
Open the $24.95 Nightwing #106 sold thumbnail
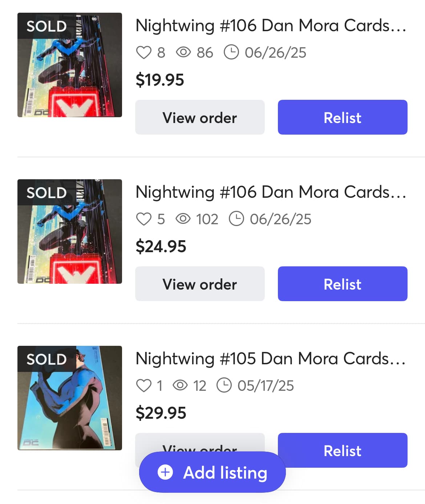tap(70, 231)
